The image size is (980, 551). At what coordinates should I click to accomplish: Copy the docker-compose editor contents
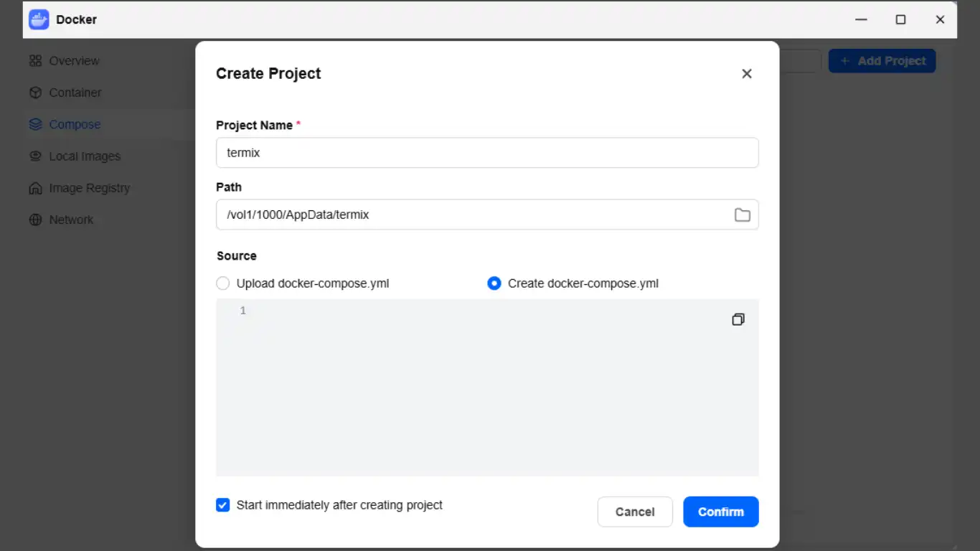tap(738, 319)
